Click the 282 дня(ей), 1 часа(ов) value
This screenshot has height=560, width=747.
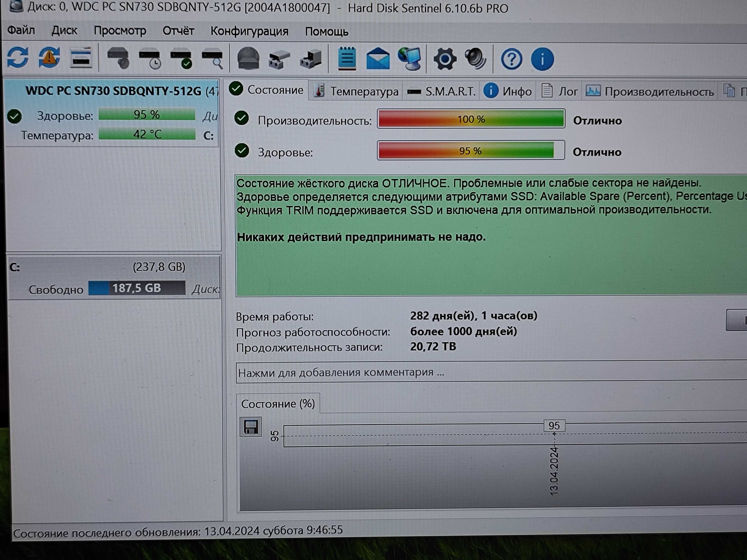click(473, 316)
